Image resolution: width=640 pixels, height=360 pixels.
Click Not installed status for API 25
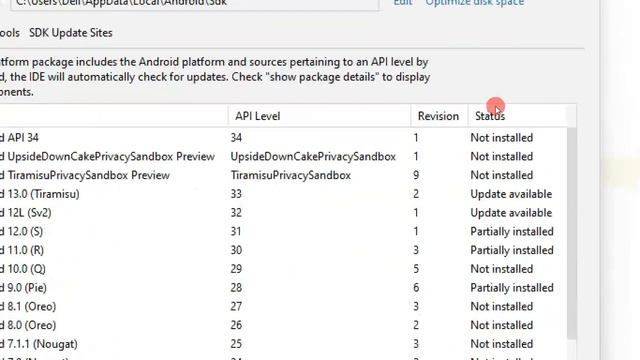(502, 344)
